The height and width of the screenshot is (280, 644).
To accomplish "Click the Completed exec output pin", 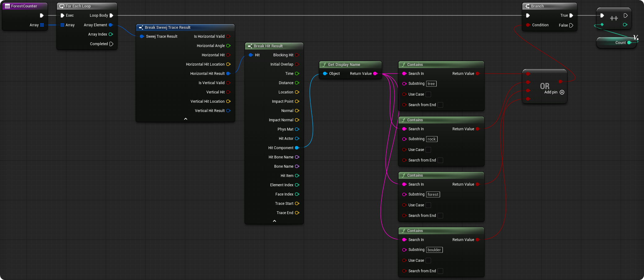I will [111, 44].
